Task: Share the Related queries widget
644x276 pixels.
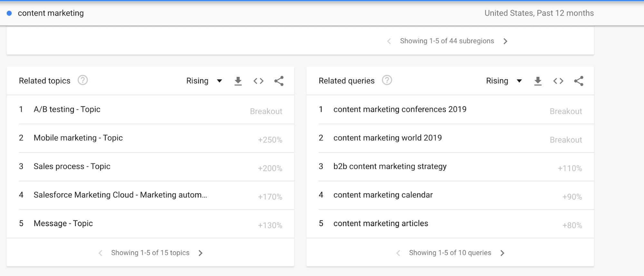Action: tap(579, 81)
